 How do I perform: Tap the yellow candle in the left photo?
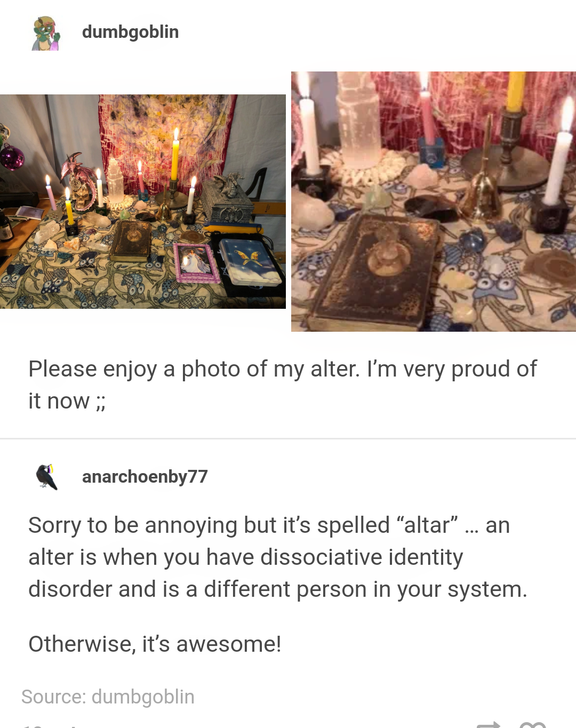(x=175, y=156)
